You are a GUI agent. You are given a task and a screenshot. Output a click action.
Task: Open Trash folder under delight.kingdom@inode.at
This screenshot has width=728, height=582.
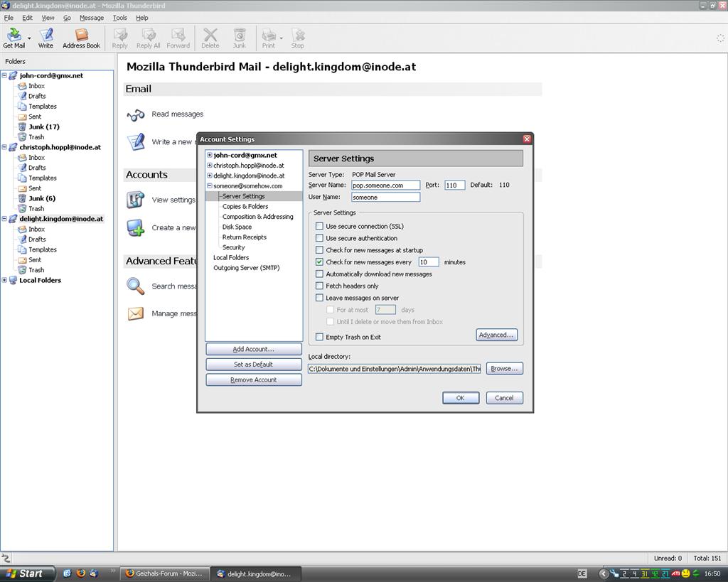[x=36, y=269]
